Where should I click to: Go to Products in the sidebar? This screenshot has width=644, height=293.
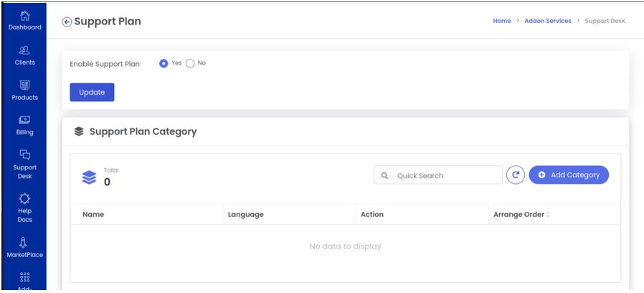point(24,85)
